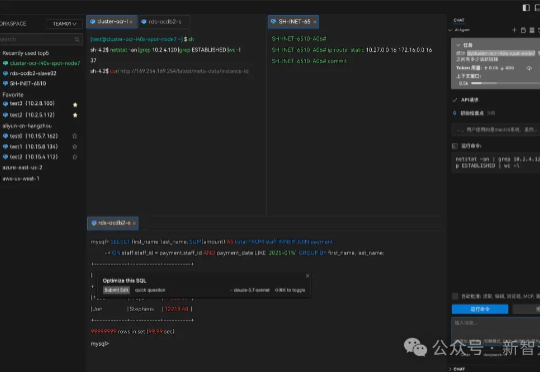
Task: Click the host icon beside test2 (10.2.5.112)
Action: (5, 115)
